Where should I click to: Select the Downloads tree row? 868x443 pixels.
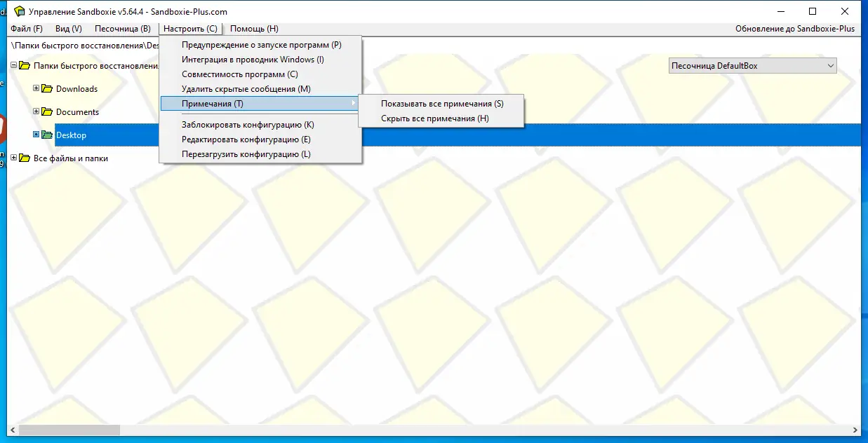pos(76,89)
